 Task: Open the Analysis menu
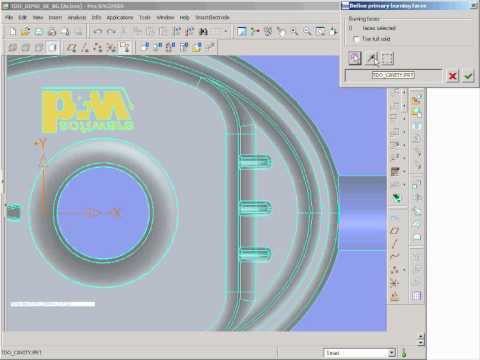(77, 17)
